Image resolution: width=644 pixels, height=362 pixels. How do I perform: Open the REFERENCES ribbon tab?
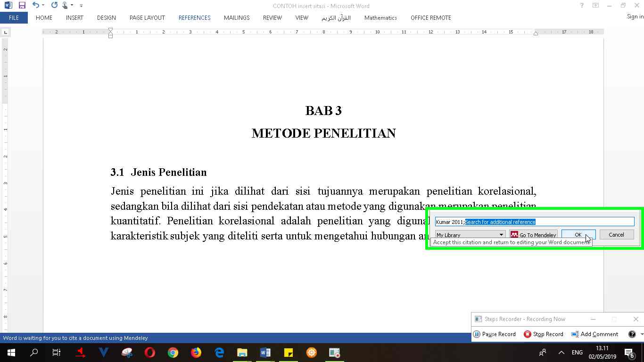[194, 18]
